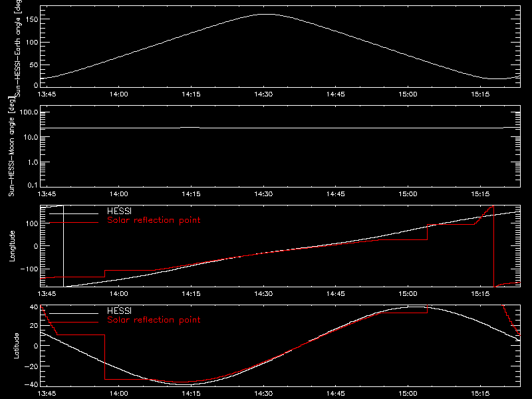Click the 40 tick label in Latitude plot
Image resolution: width=532 pixels, height=399 pixels.
pyautogui.click(x=34, y=307)
